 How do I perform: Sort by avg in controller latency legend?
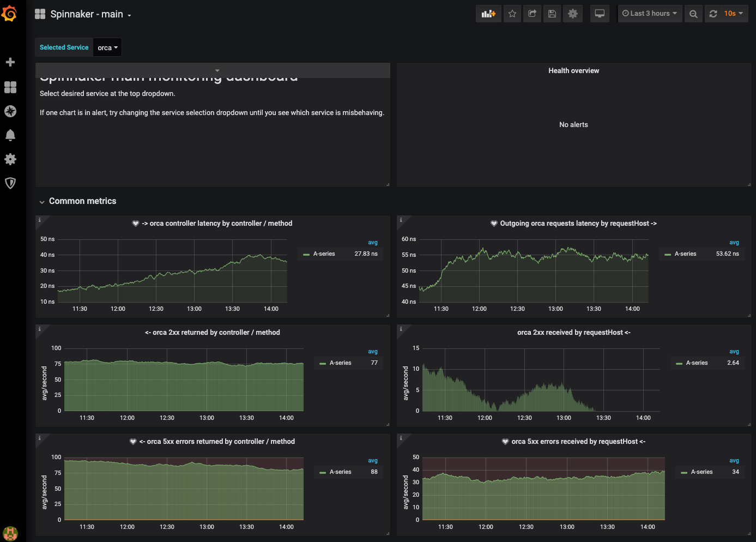373,243
